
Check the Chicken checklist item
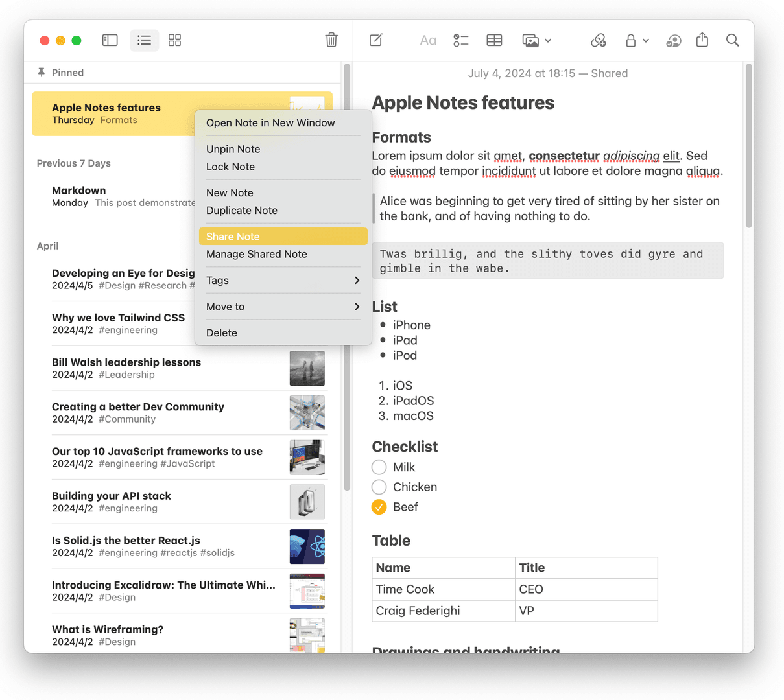tap(379, 487)
